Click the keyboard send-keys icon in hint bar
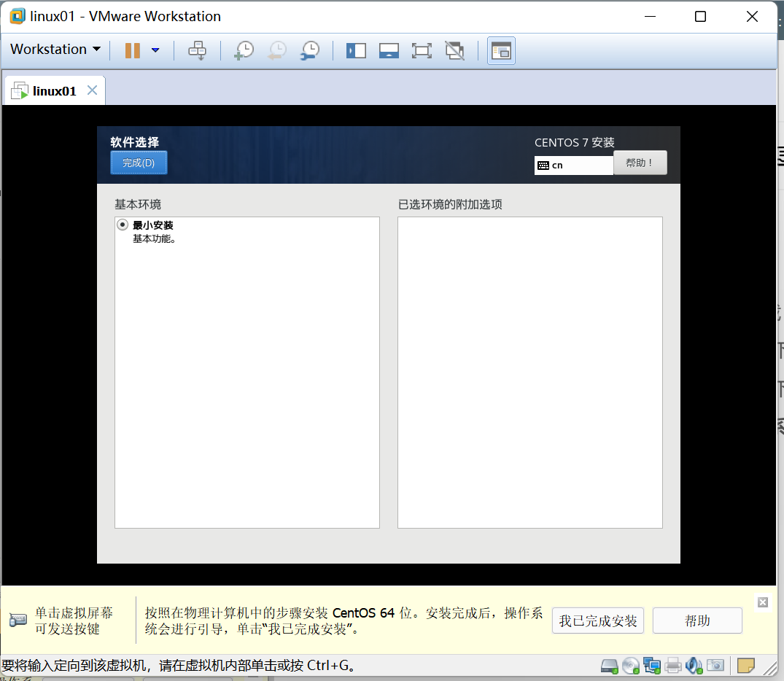Viewport: 784px width, 681px height. click(18, 620)
